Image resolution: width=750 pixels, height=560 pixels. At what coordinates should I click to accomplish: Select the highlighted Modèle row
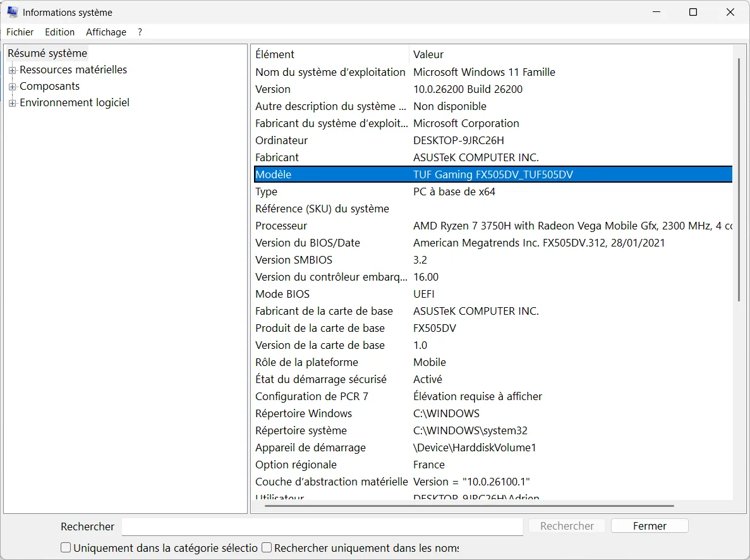[493, 174]
